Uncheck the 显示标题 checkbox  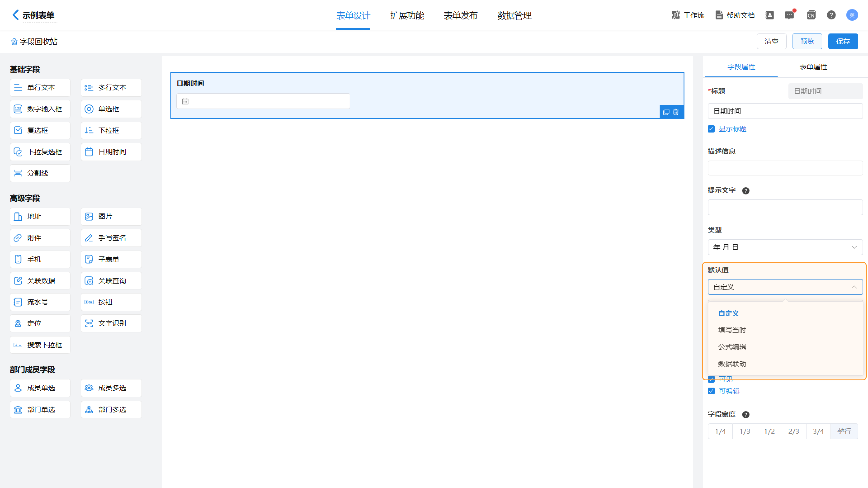point(711,129)
